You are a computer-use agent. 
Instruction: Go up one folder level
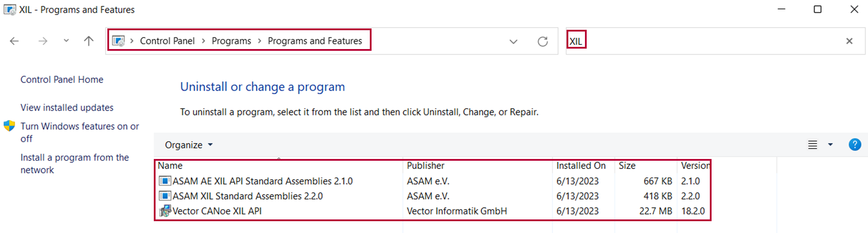point(89,41)
